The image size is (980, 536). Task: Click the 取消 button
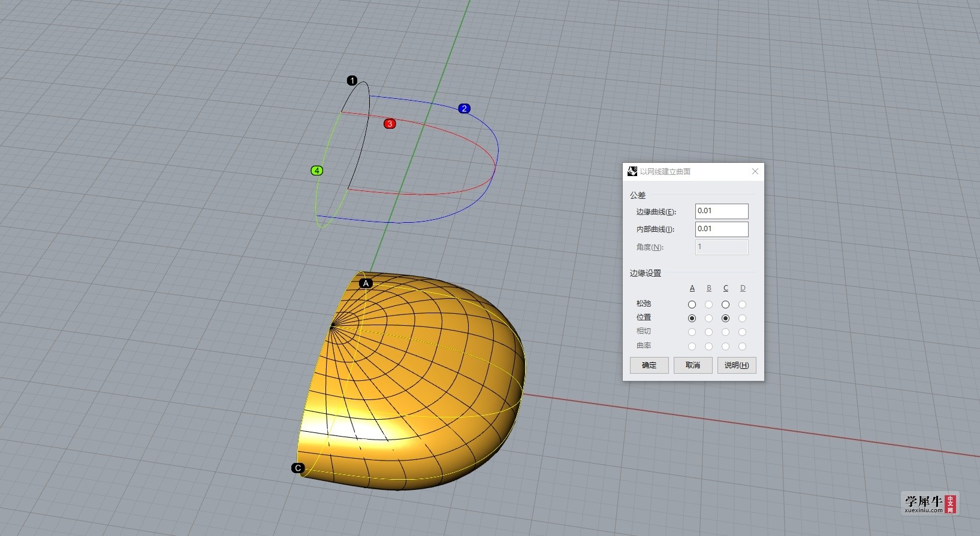coord(693,365)
